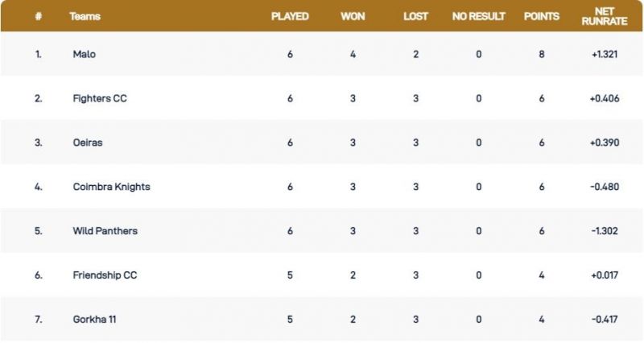Open the Fighters CC team row

[100, 99]
